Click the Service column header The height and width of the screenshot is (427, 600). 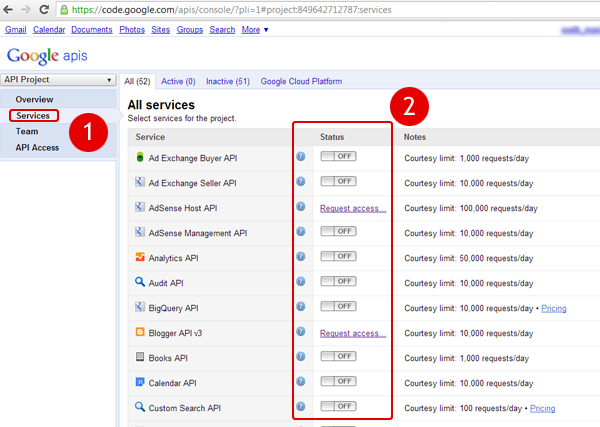(150, 137)
